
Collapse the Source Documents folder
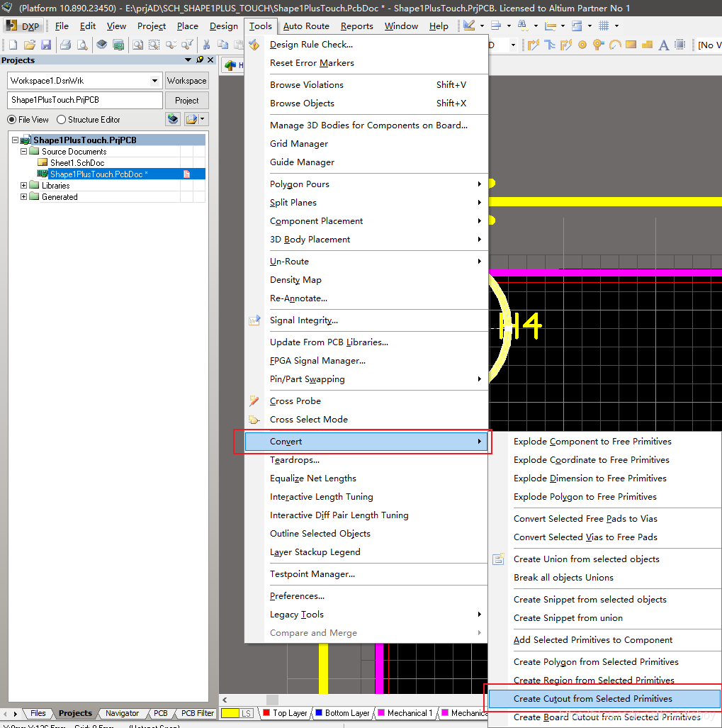pyautogui.click(x=23, y=152)
